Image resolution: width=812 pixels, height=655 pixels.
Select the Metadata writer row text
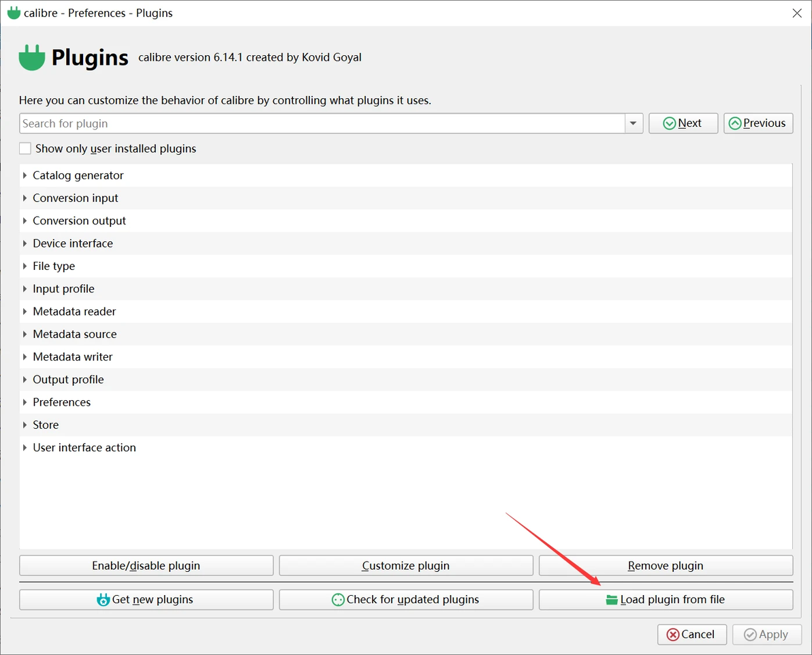72,357
